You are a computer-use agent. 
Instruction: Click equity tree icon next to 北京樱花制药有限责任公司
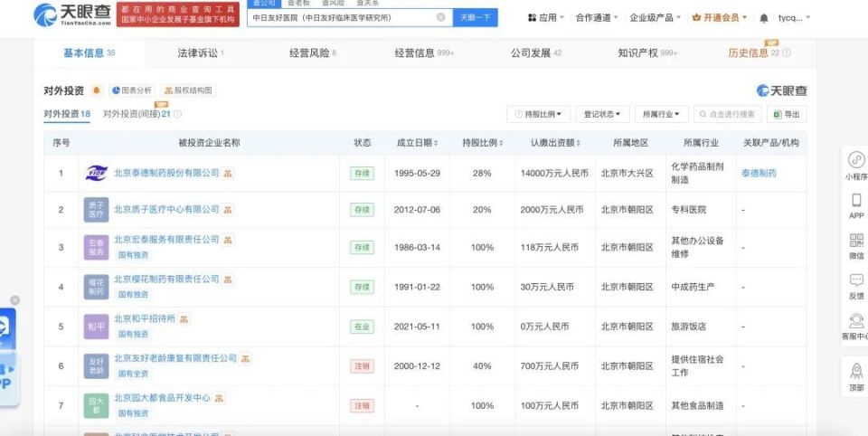point(228,280)
